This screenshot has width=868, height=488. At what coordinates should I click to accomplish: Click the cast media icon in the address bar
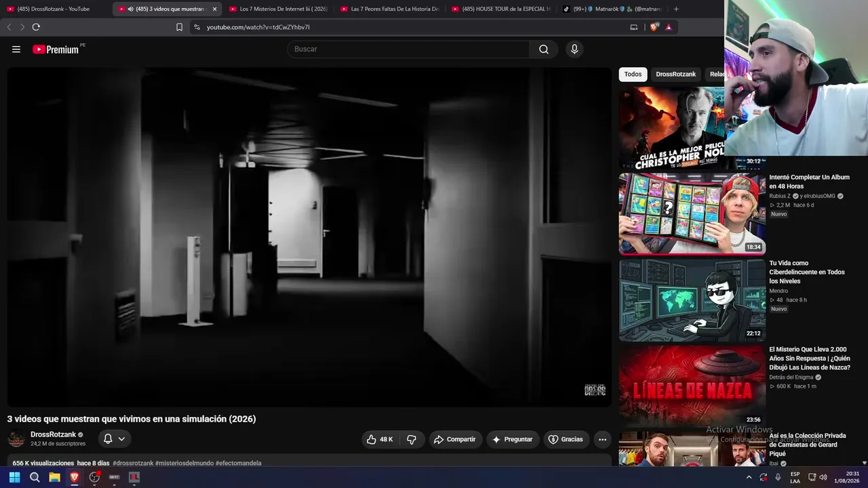click(634, 27)
